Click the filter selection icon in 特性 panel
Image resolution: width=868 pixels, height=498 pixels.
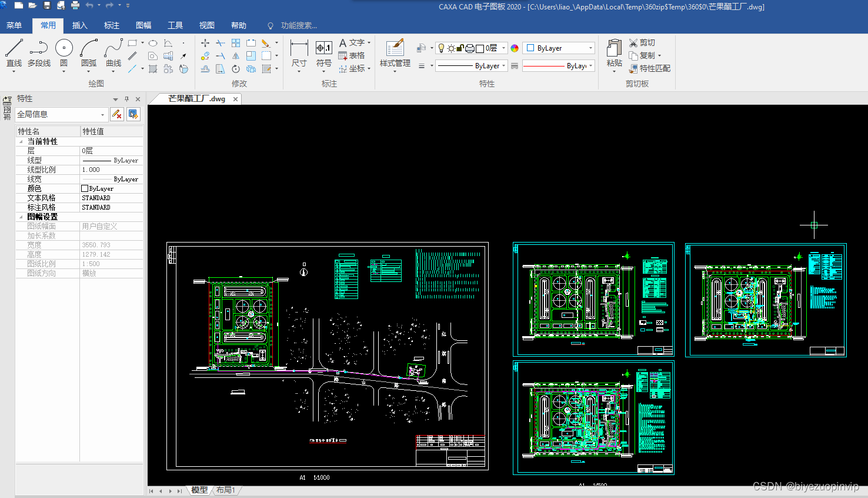[117, 114]
